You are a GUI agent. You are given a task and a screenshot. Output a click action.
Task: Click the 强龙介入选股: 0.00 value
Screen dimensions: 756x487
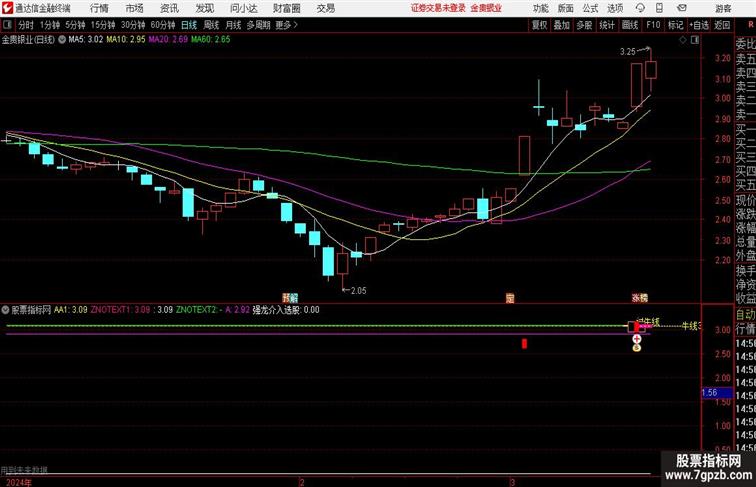click(286, 310)
